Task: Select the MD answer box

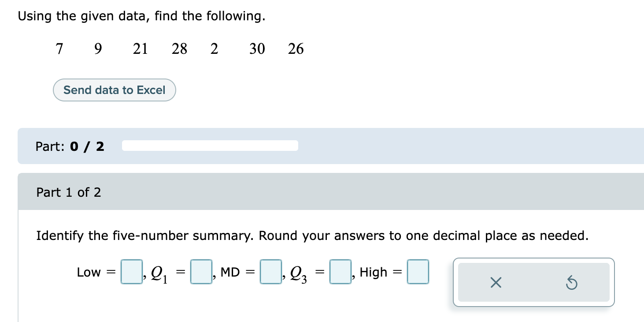Action: click(x=271, y=272)
